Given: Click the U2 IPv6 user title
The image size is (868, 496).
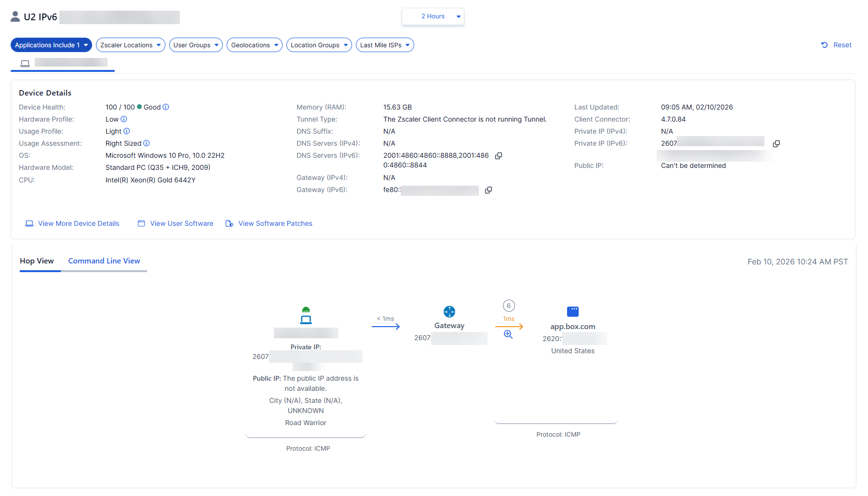Looking at the screenshot, I should click(41, 17).
